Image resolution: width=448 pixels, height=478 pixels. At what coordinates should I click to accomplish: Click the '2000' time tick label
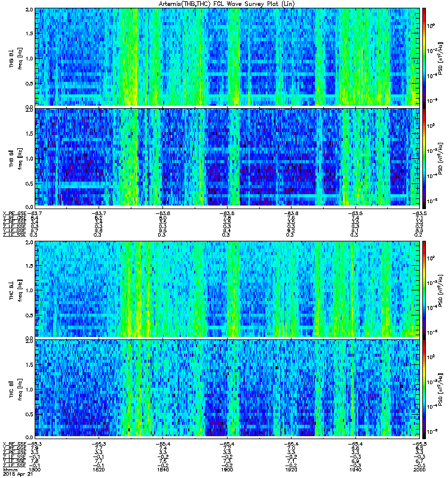(419, 470)
